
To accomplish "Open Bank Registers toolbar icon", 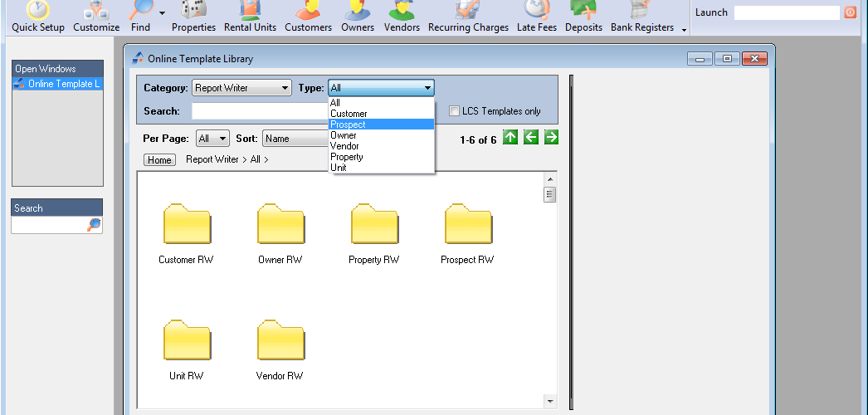I will (642, 17).
